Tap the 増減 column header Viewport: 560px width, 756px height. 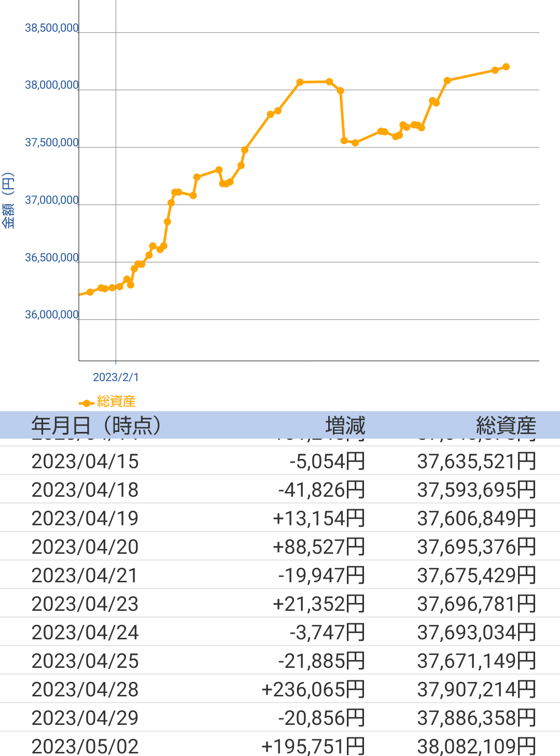pyautogui.click(x=345, y=425)
